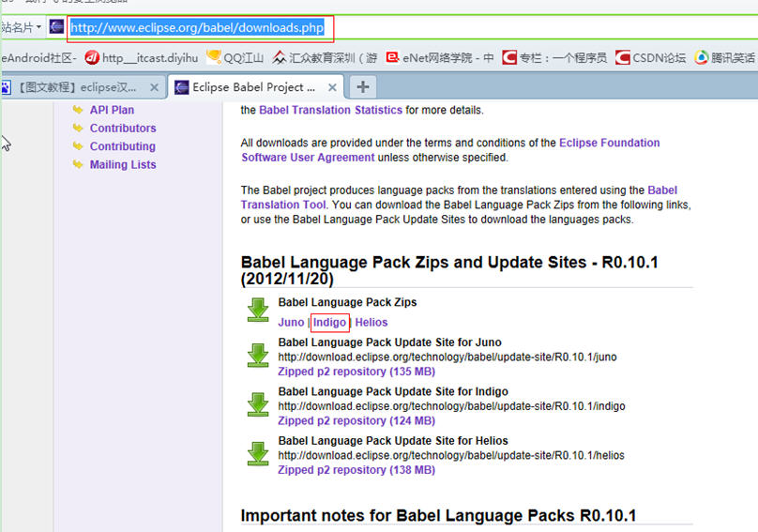
Task: Click green download arrow for Indigo update site
Action: 258,404
